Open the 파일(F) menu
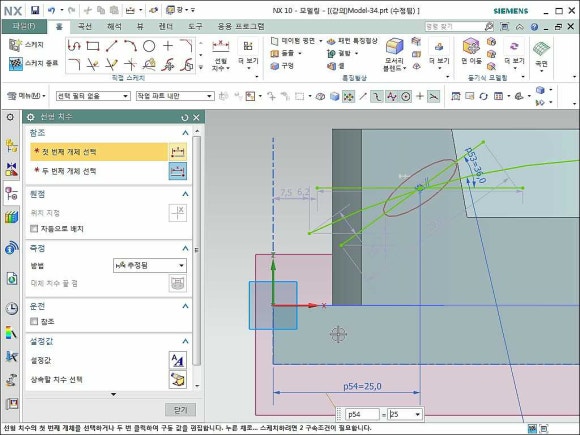The image size is (580, 435). 24,27
